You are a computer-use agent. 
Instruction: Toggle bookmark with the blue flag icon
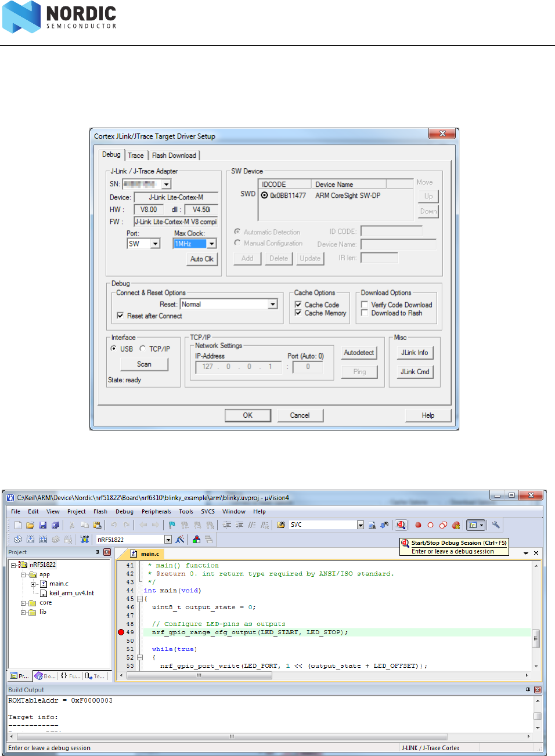coord(172,525)
